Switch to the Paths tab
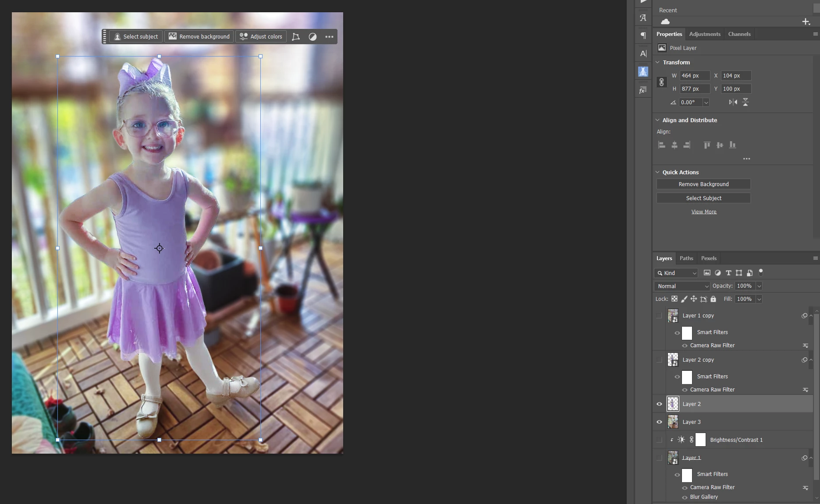 click(x=686, y=258)
